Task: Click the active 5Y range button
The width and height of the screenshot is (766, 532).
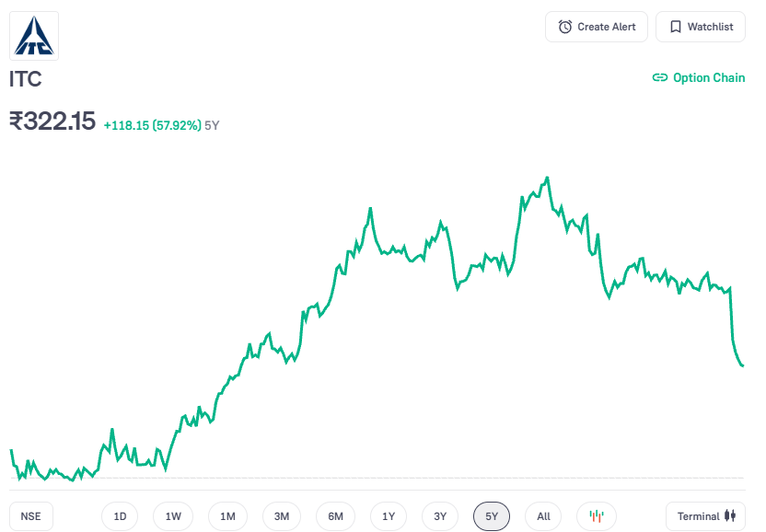Action: coord(492,516)
